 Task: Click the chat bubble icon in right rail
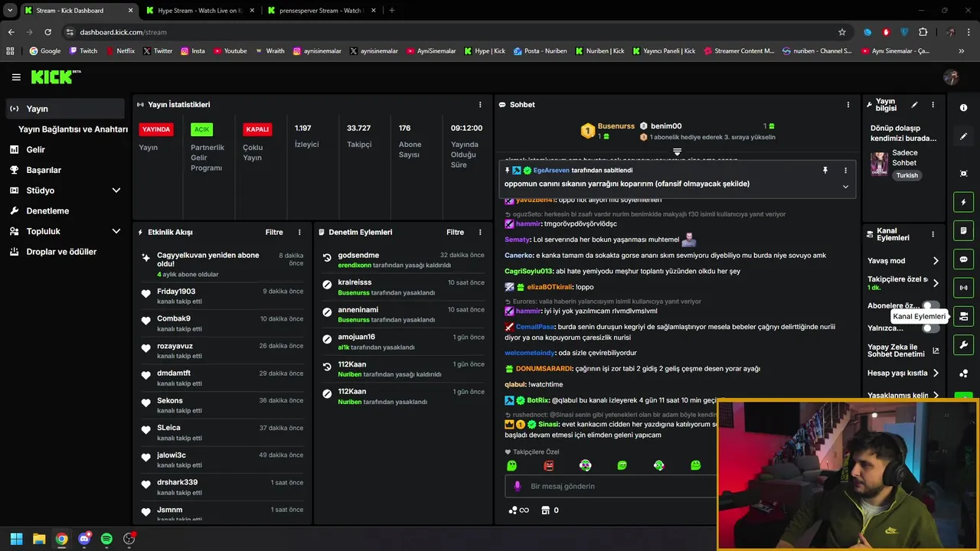(963, 259)
